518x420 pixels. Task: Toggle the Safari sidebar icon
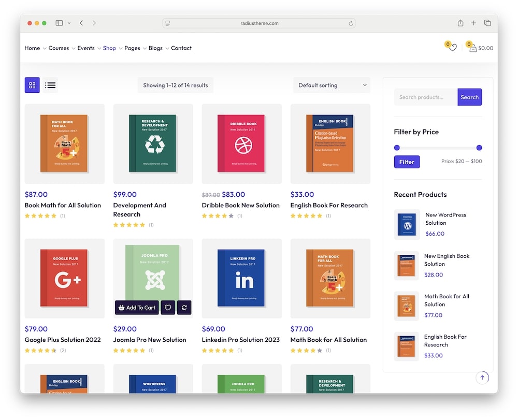tap(59, 23)
